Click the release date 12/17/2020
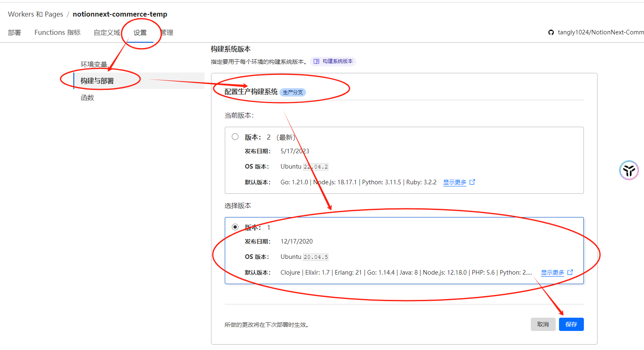 click(297, 241)
